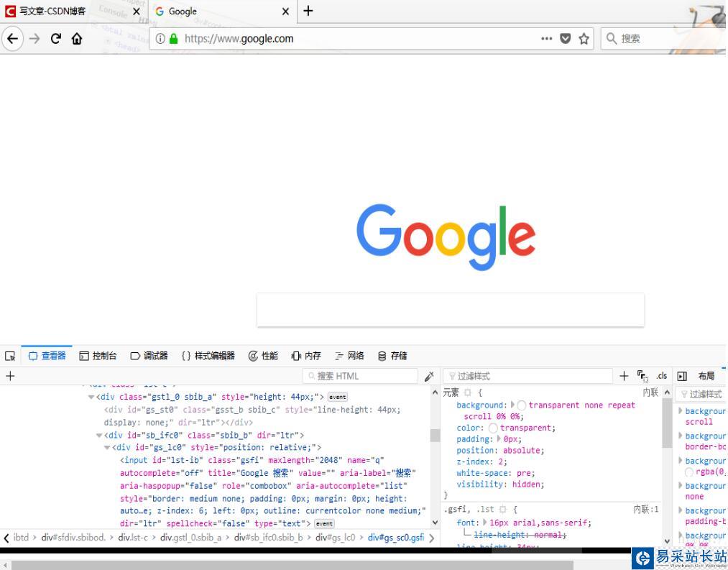728x570 pixels.
Task: Click the 过滤样式 filter styles field in rules panel
Action: [528, 376]
